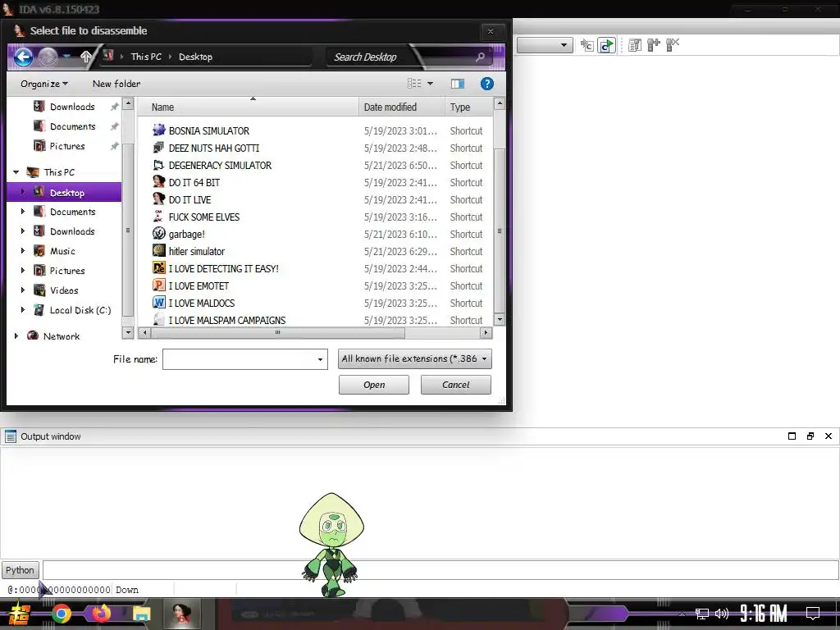This screenshot has width=840, height=630.
Task: Expand the Network tree node
Action: tap(16, 336)
